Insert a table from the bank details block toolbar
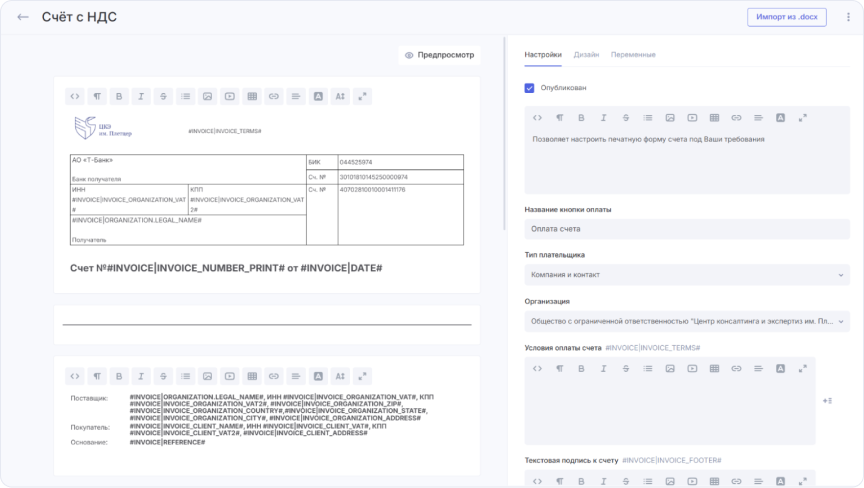Image resolution: width=864 pixels, height=488 pixels. (252, 96)
